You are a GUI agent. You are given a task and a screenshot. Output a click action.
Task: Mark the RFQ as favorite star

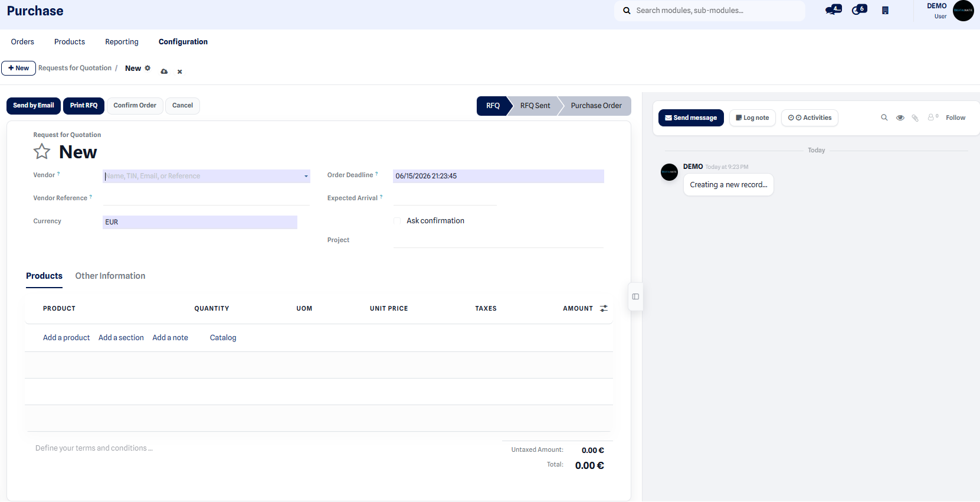pos(42,152)
